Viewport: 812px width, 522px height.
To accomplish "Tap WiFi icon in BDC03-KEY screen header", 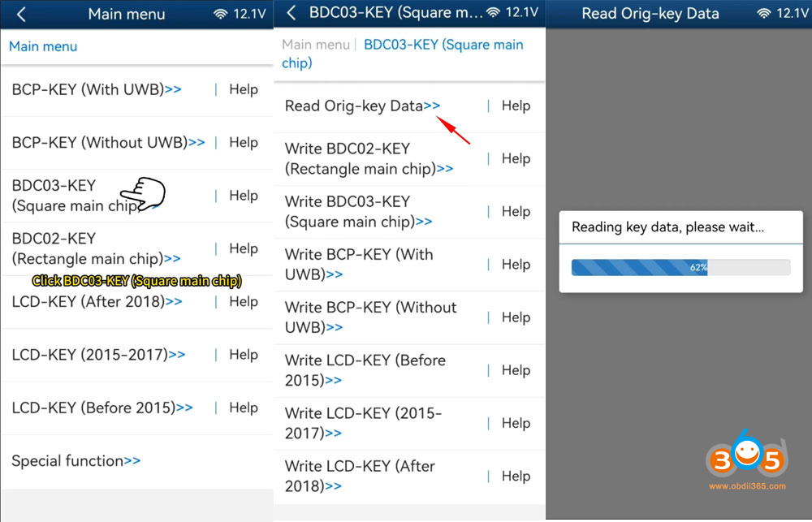I will 494,13.
